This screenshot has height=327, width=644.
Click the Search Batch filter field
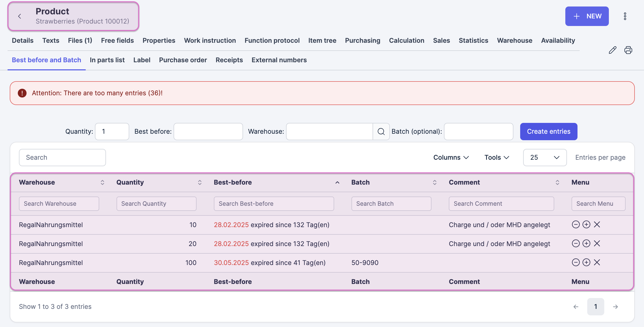pos(391,204)
